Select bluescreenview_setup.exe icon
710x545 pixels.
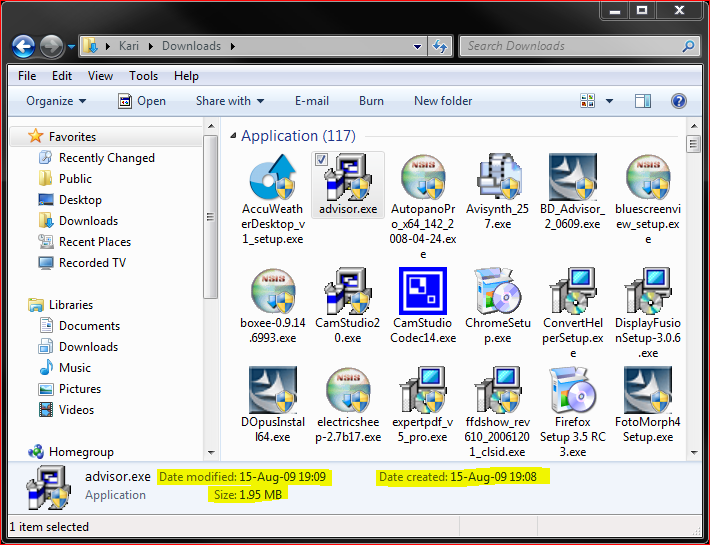[648, 177]
